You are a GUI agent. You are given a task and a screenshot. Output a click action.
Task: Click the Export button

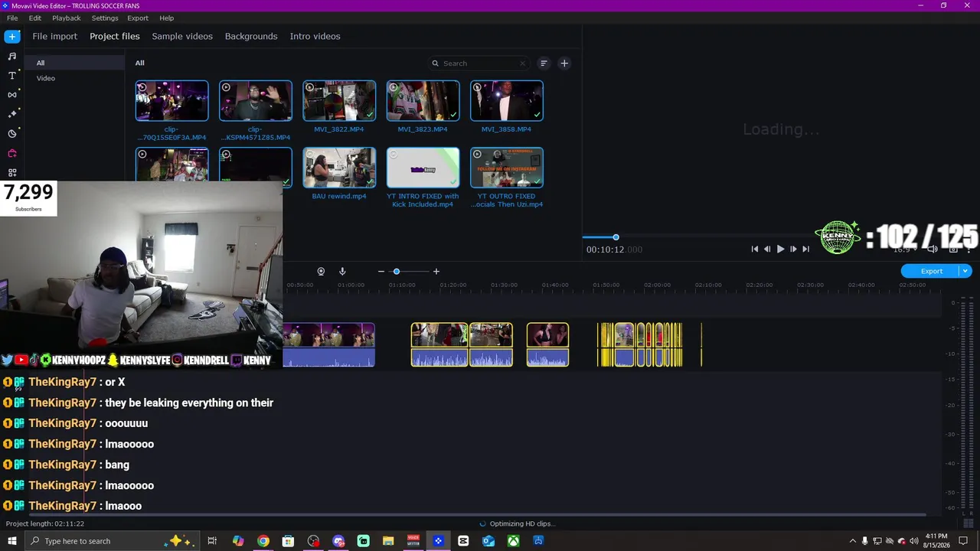(x=931, y=271)
